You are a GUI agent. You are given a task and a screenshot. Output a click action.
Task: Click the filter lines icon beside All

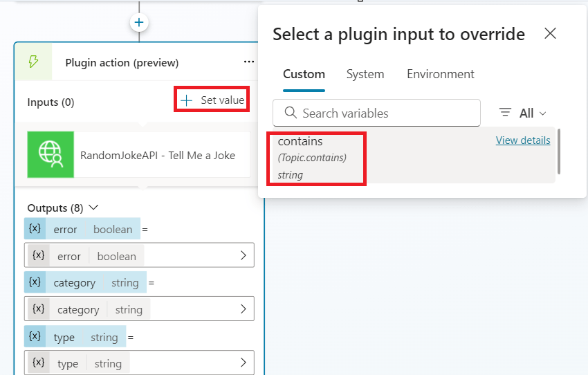point(506,113)
